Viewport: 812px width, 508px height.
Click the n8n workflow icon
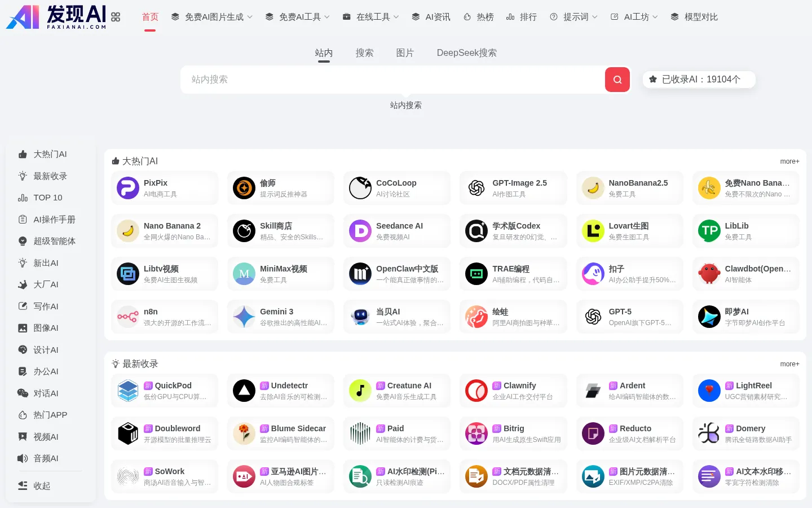tap(128, 317)
